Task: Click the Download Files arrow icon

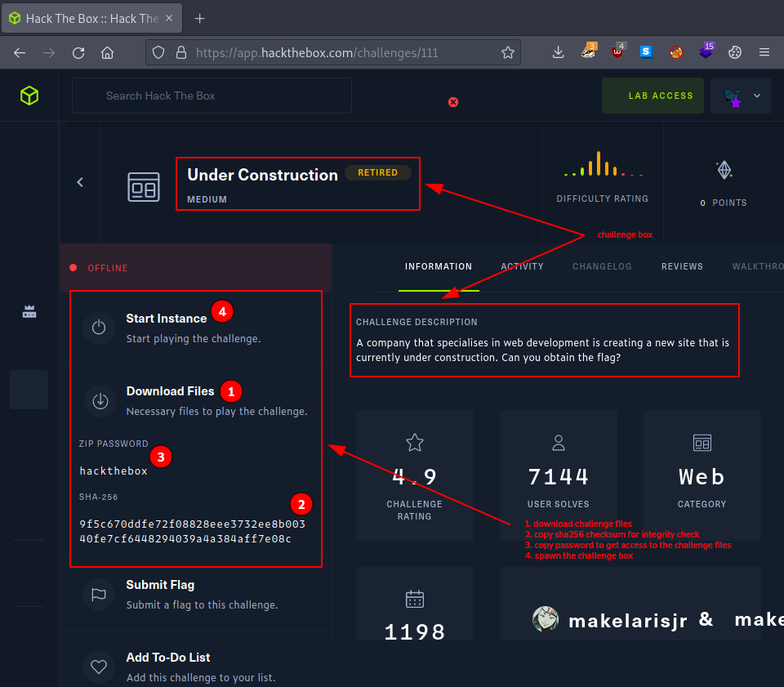Action: tap(100, 400)
